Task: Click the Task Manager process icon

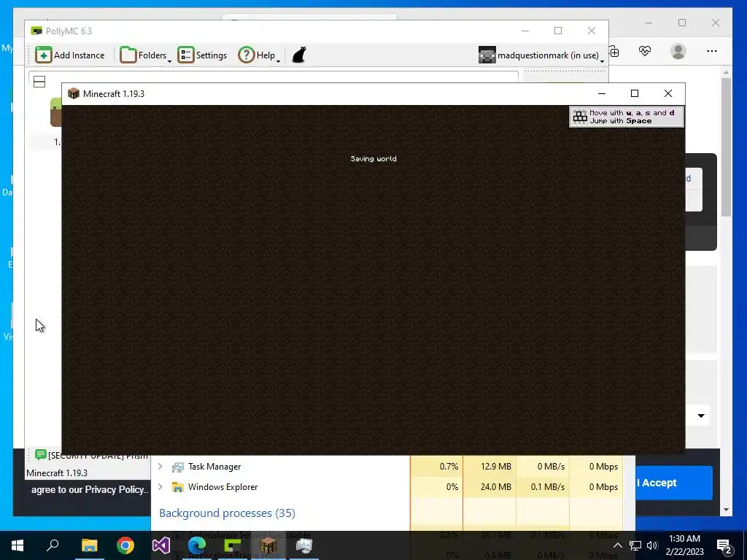Action: (178, 467)
